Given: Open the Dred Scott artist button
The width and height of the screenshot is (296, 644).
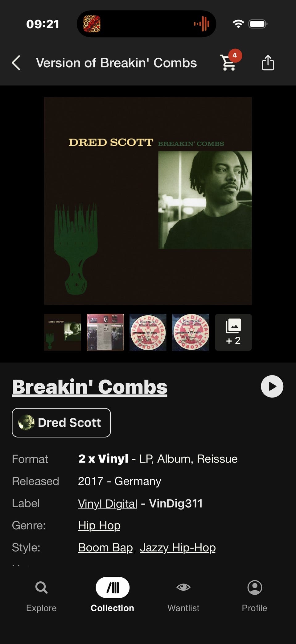Looking at the screenshot, I should (x=61, y=423).
